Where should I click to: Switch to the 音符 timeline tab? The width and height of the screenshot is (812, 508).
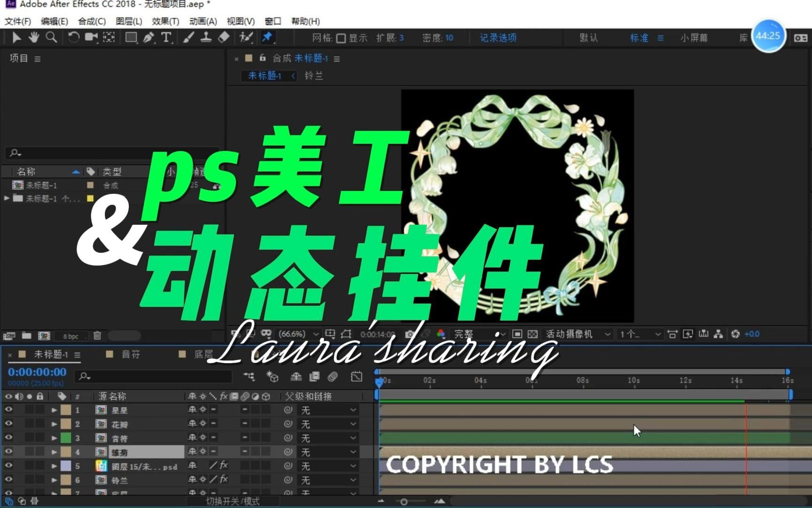[131, 355]
